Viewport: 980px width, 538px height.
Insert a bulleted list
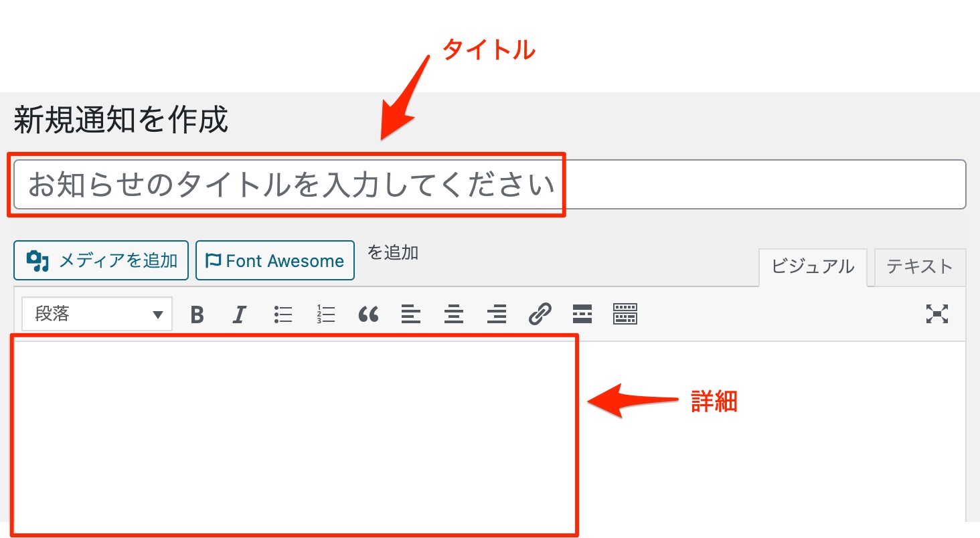(283, 314)
